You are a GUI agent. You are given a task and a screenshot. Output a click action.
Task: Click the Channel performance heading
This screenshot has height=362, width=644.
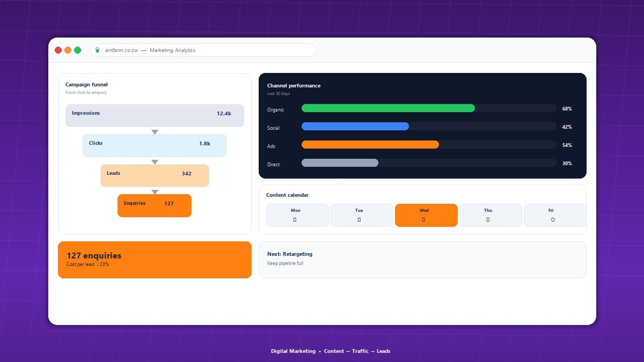click(x=294, y=86)
